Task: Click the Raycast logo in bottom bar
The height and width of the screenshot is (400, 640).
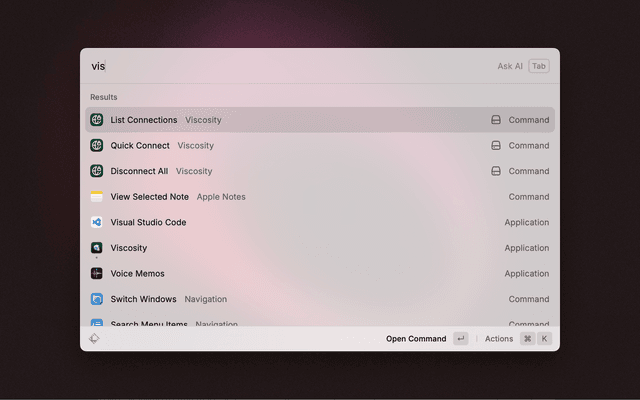Action: (94, 339)
